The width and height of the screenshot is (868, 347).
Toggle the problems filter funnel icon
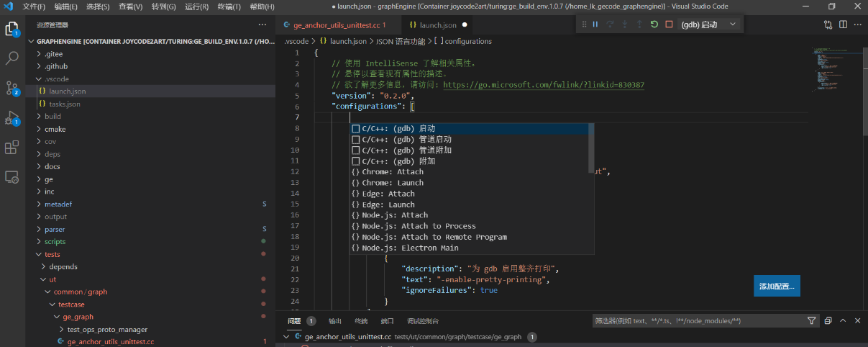tap(812, 321)
